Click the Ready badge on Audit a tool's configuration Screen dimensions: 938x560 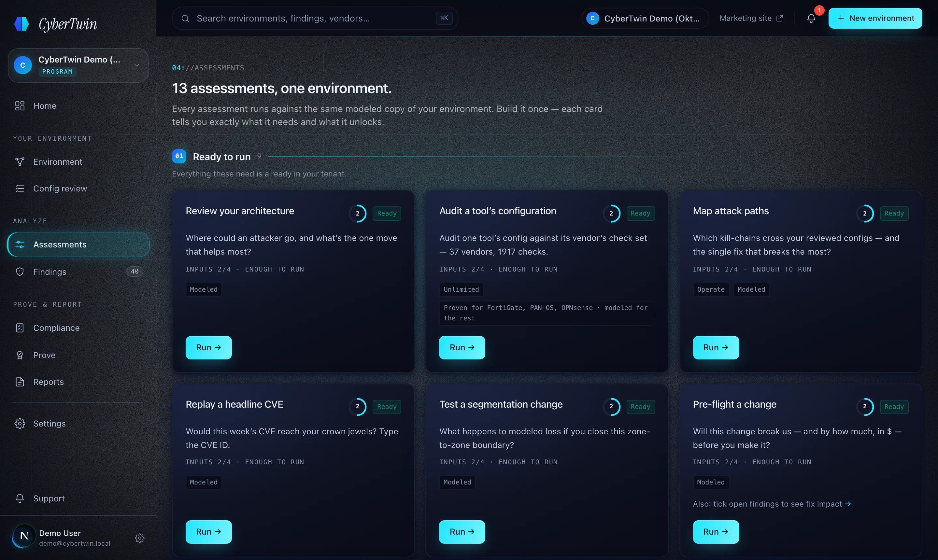coord(640,213)
